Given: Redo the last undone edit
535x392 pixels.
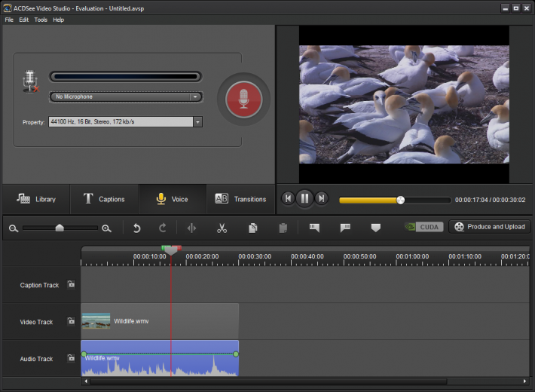Looking at the screenshot, I should tap(163, 228).
